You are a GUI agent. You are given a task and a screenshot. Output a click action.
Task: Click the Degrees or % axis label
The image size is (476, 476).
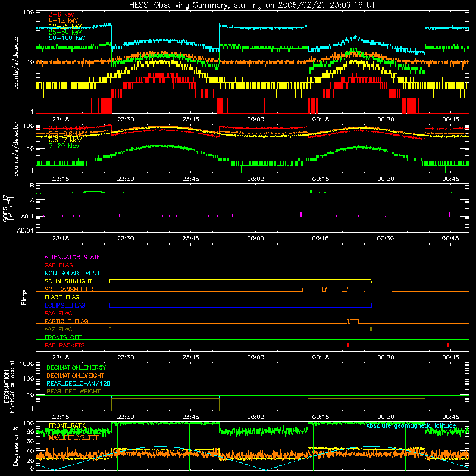click(15, 446)
